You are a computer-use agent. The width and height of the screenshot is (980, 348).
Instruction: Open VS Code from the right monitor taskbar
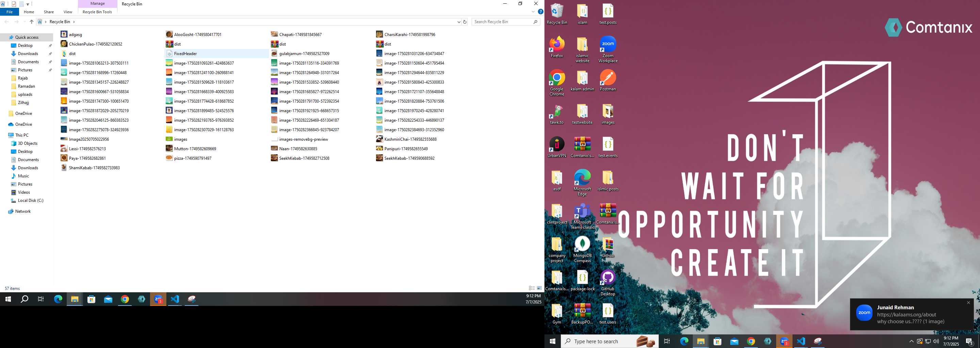(801, 341)
